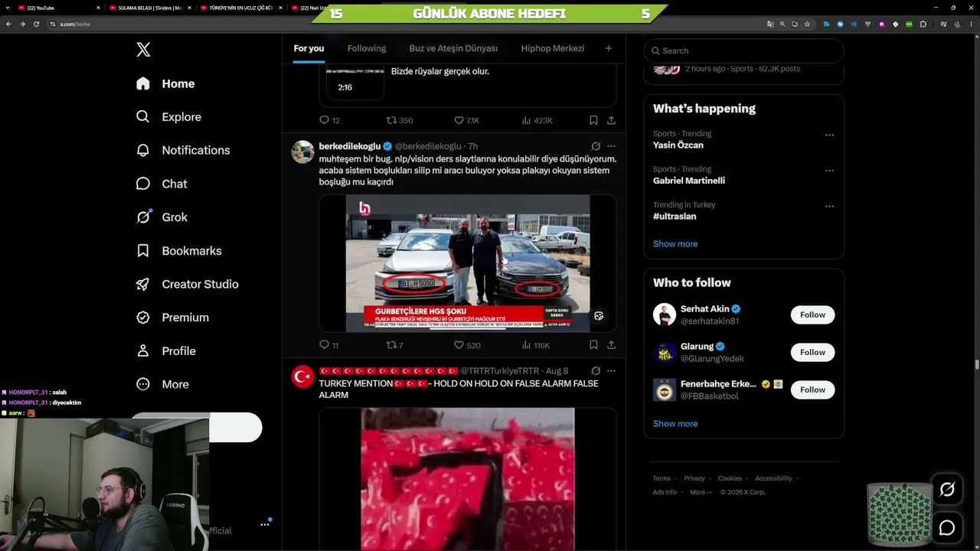Screen dimensions: 980x551
Task: Show more suggestions under Who to follow
Action: 675,424
